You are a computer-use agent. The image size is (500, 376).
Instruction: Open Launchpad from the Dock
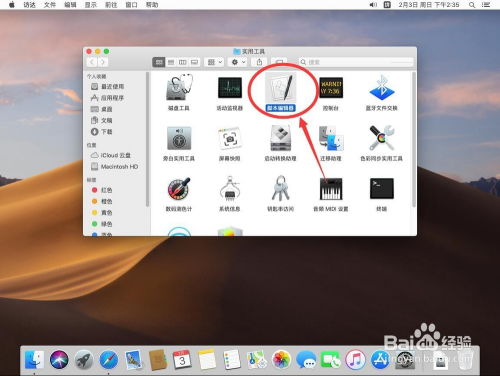coord(84,360)
